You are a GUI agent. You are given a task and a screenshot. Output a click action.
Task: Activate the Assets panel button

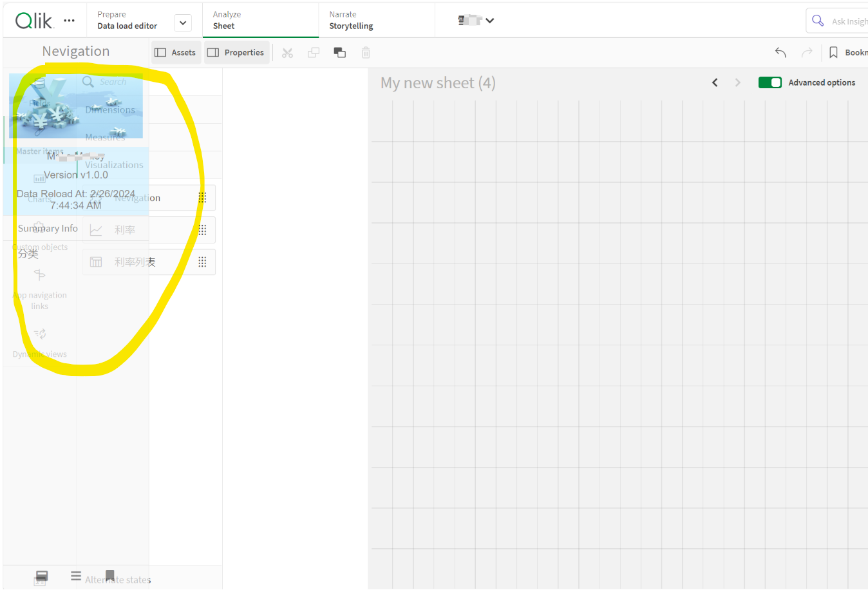point(176,52)
